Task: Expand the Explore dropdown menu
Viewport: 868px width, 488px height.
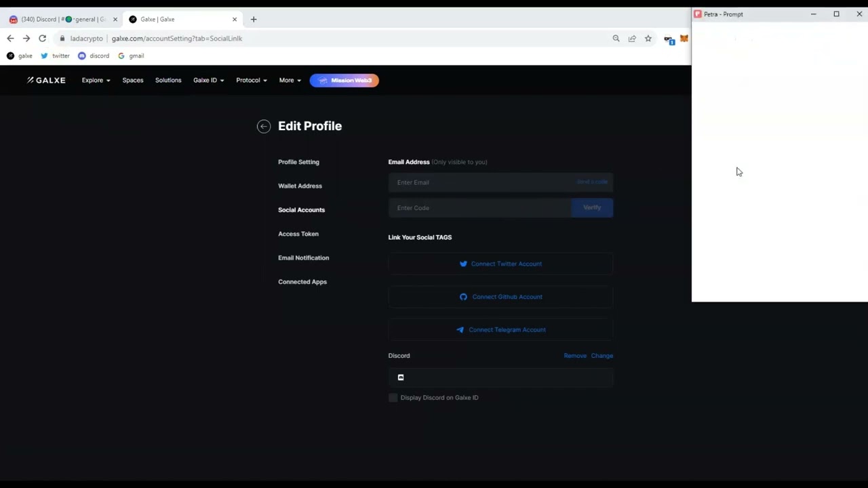Action: (x=96, y=80)
